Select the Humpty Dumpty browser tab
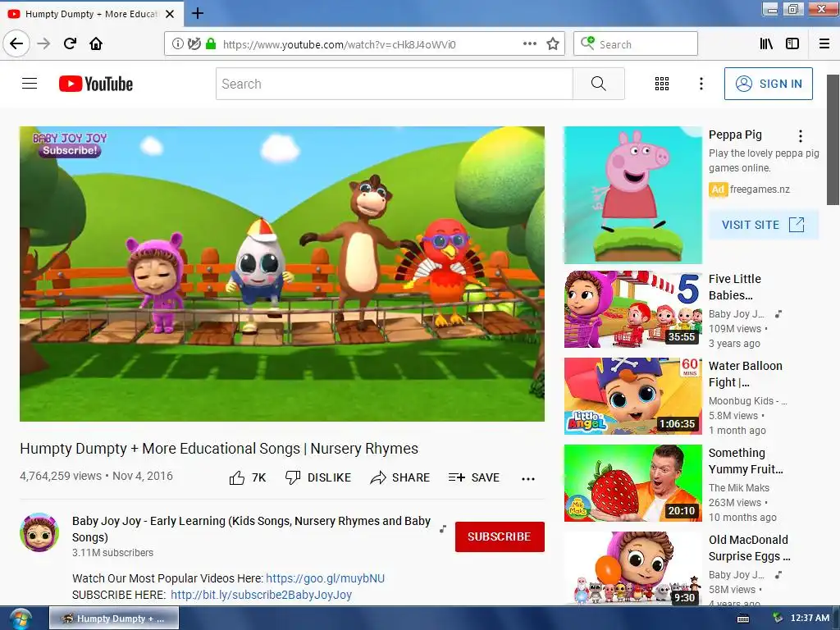Image resolution: width=840 pixels, height=630 pixels. tap(92, 14)
